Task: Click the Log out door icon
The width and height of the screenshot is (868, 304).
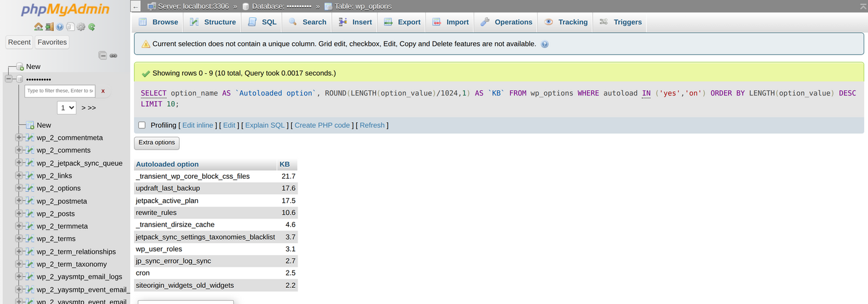Action: 49,27
